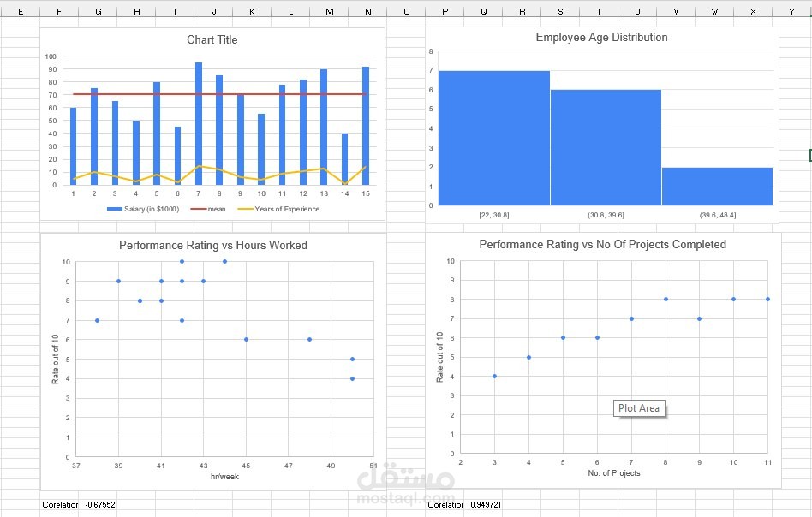Select column G header
The width and height of the screenshot is (812, 517).
pos(98,11)
